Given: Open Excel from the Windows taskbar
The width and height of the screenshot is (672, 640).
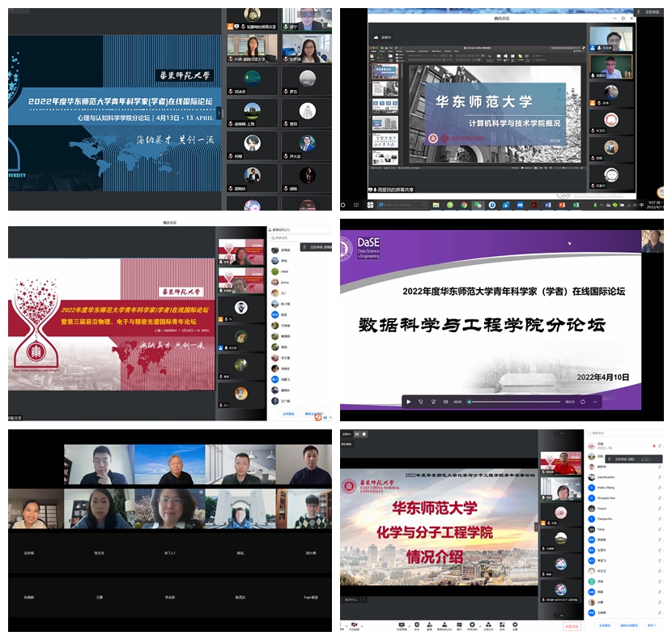Looking at the screenshot, I should 576,205.
